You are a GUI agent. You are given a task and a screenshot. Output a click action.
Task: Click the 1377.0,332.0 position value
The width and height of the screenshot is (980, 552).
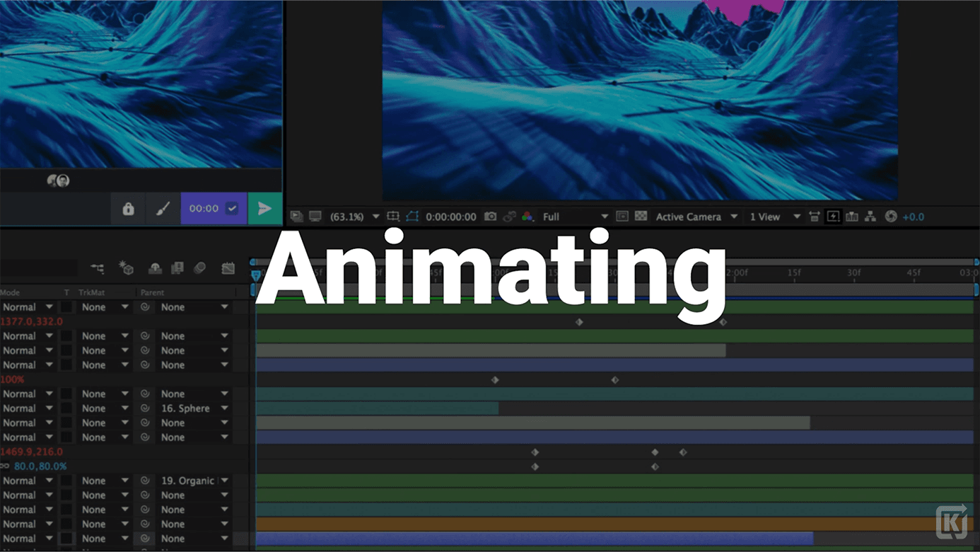click(x=31, y=321)
